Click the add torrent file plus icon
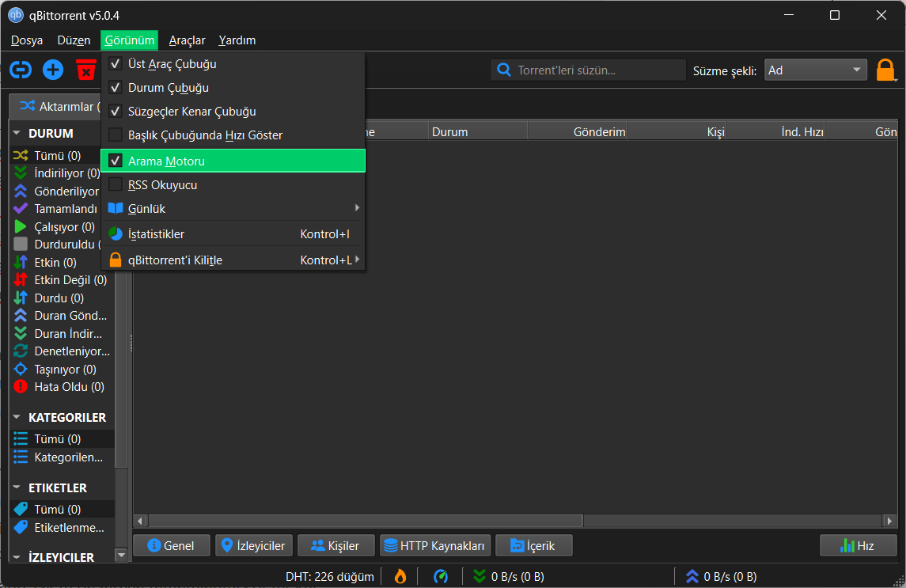This screenshot has height=588, width=906. click(53, 70)
